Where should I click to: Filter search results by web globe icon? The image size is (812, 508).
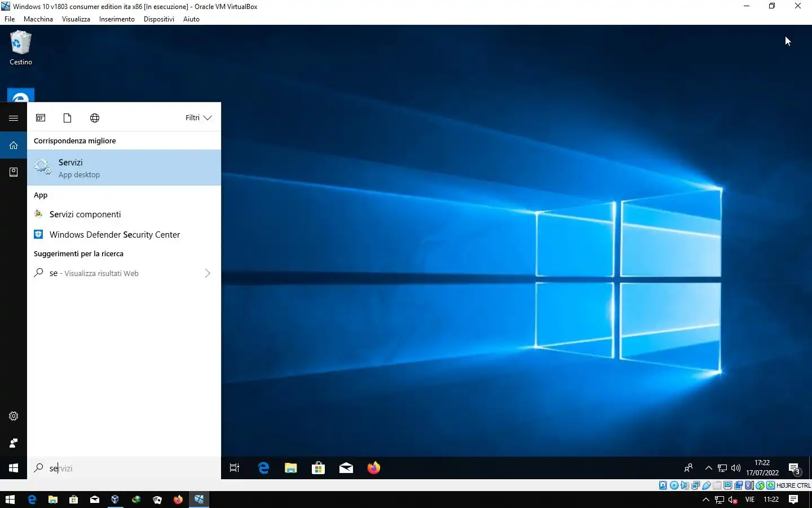[95, 118]
